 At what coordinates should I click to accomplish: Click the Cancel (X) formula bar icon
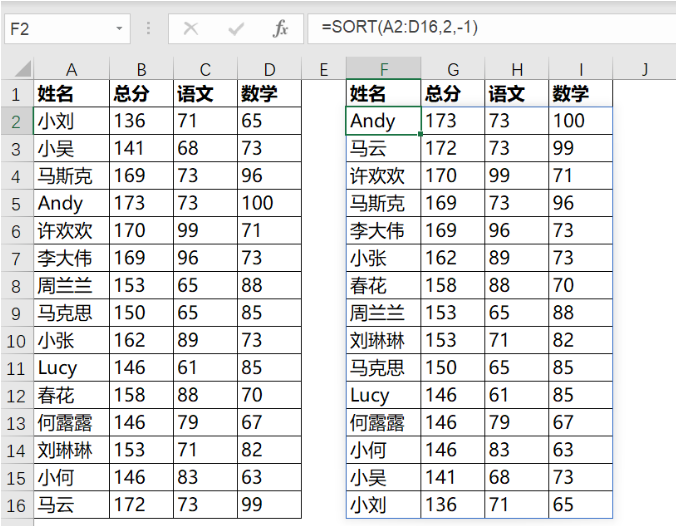tap(191, 29)
